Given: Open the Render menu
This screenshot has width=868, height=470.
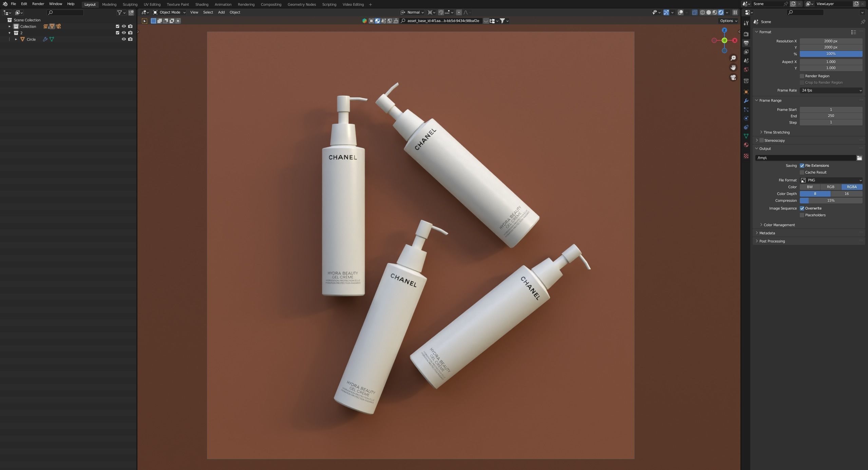Looking at the screenshot, I should [38, 4].
